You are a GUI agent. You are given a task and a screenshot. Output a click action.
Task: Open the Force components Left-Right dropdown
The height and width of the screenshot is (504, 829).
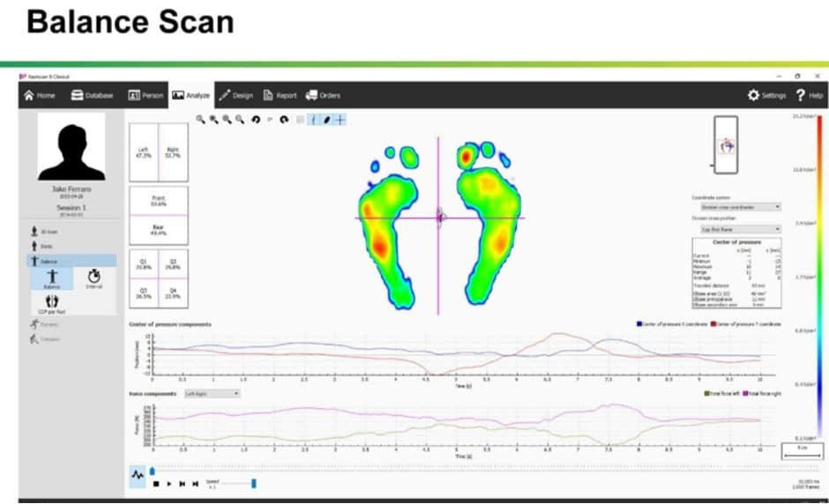[212, 394]
